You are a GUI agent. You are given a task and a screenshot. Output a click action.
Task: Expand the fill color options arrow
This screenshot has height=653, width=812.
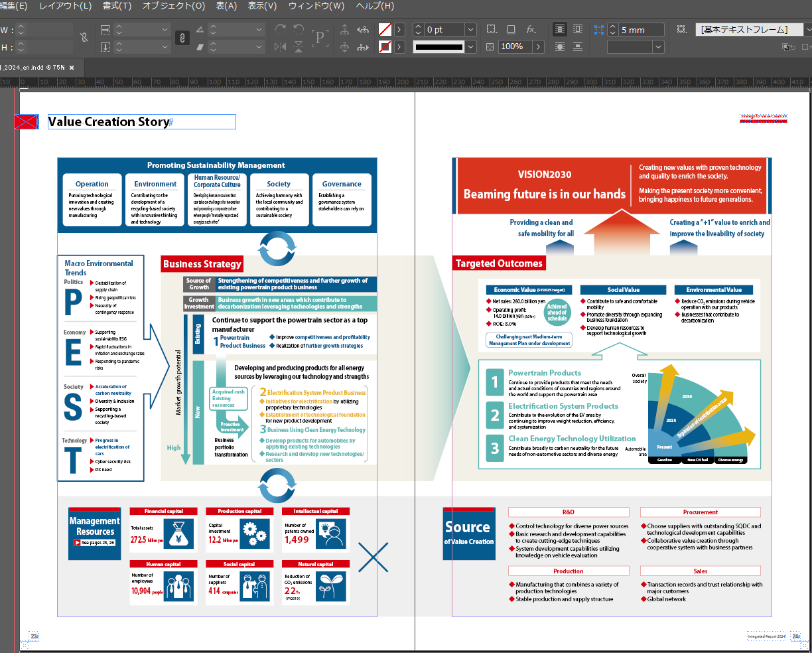(x=399, y=30)
